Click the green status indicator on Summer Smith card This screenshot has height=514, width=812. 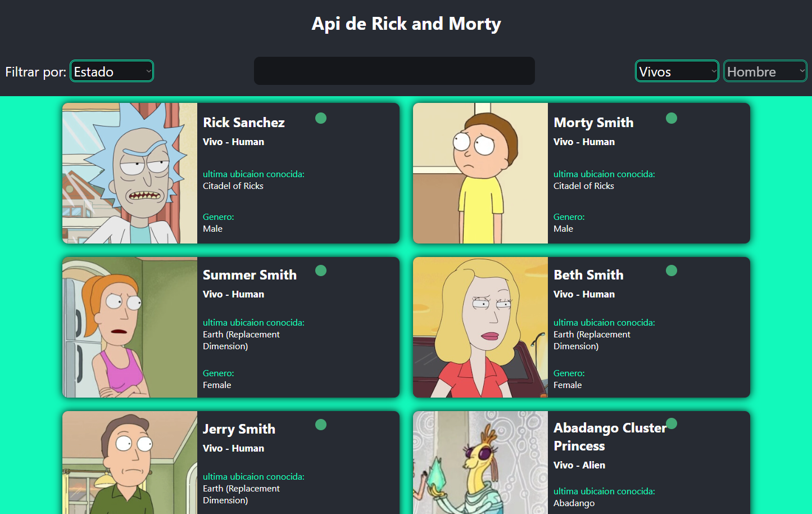click(321, 270)
